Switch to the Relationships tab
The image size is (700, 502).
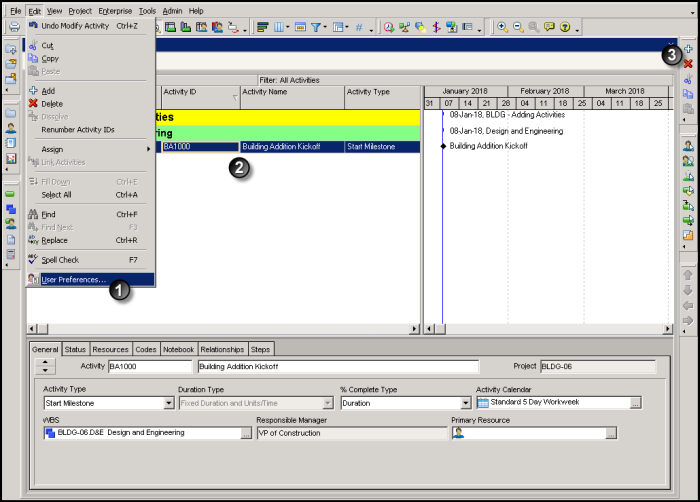(221, 349)
